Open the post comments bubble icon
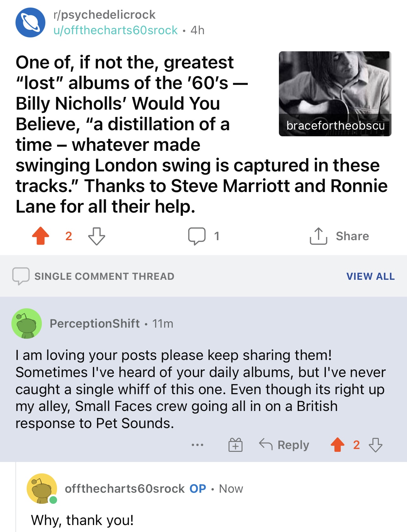Image resolution: width=407 pixels, height=532 pixels. coord(197,236)
